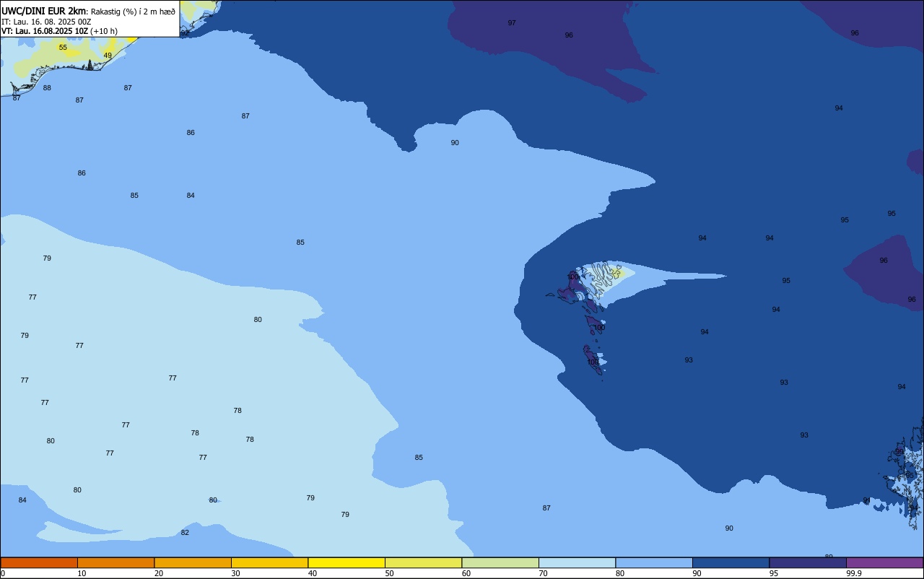The height and width of the screenshot is (579, 924).
Task: Click the bright yellow 40–50 legend swatch
Action: click(346, 562)
